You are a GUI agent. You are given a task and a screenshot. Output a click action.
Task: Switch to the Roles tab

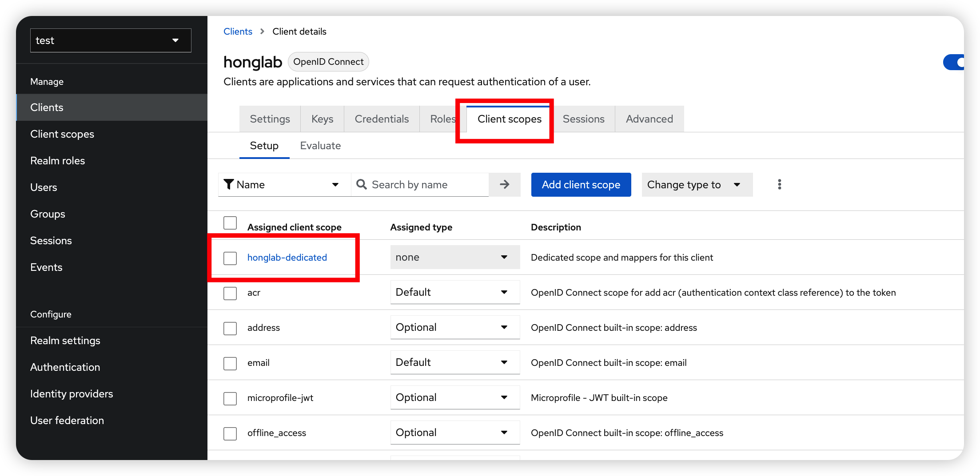tap(443, 119)
